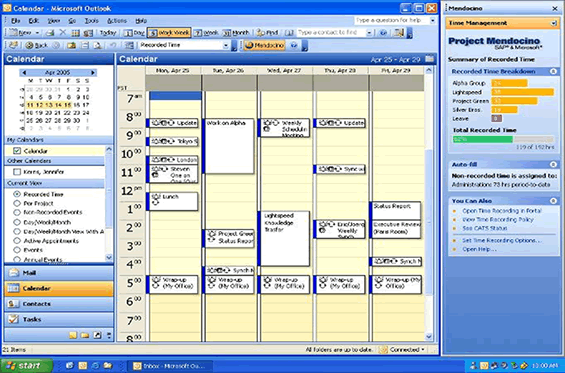
Task: Click the Back arrow toolbar icon
Action: 37,45
